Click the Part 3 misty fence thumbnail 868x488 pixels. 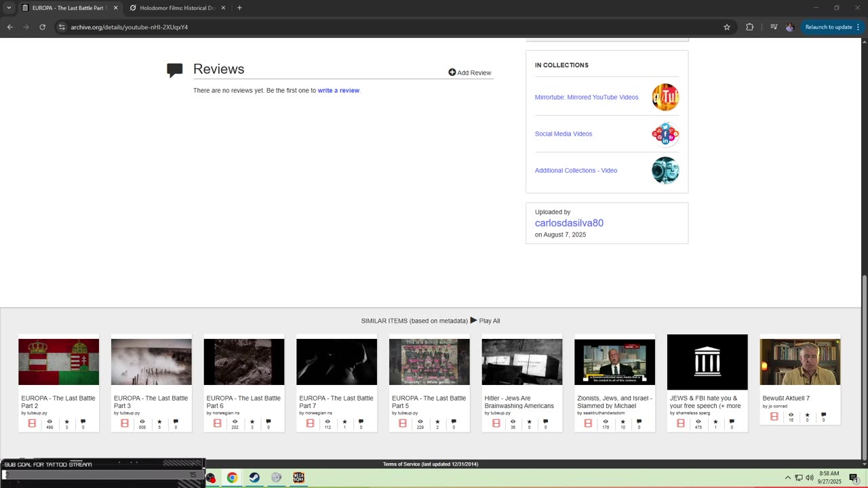click(x=151, y=362)
